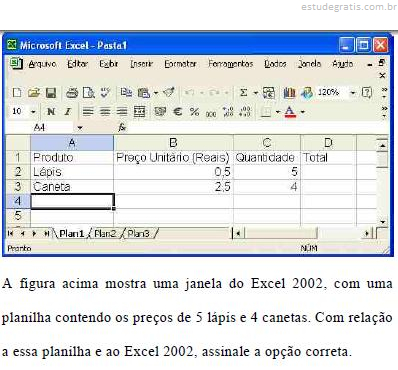The image size is (398, 370).
Task: Switch to the Plan2 sheet tab
Action: 105,233
